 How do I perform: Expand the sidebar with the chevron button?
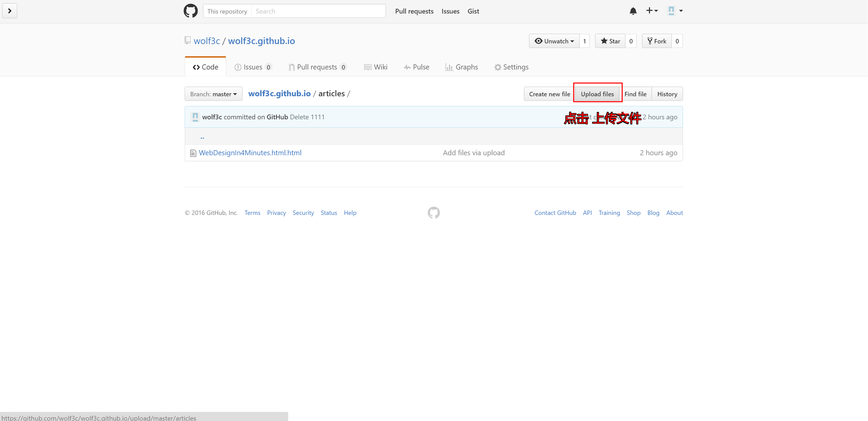tap(10, 11)
